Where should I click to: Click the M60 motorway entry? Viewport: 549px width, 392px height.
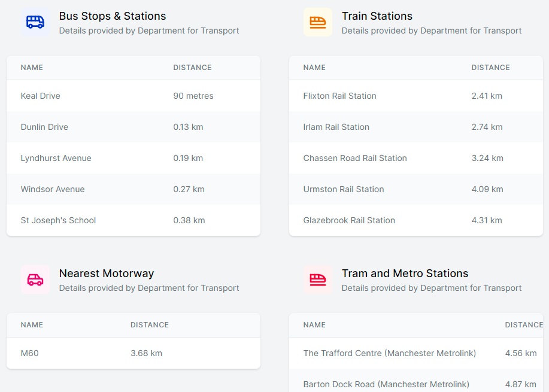tap(30, 353)
